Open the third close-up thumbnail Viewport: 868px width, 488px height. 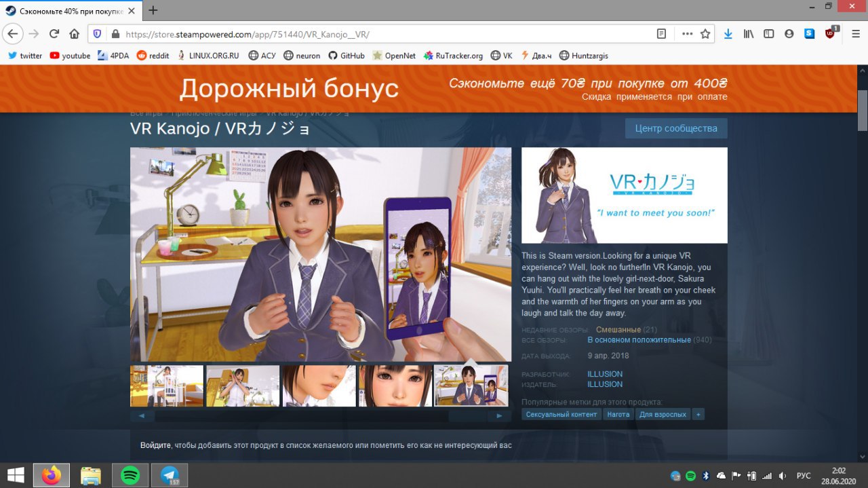[x=319, y=386]
